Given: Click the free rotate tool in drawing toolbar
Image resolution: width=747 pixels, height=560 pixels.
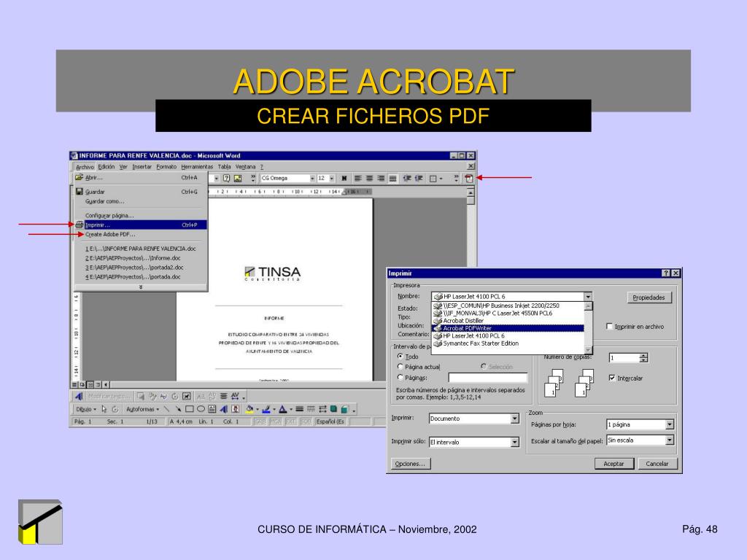Looking at the screenshot, I should [115, 409].
